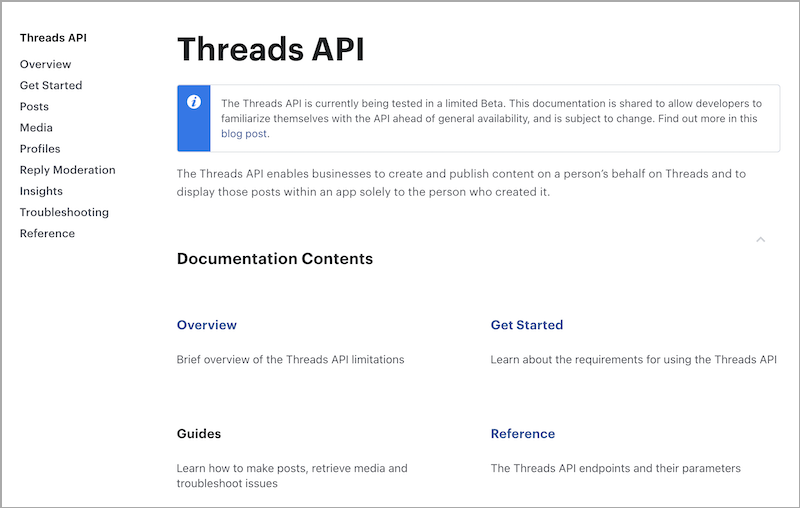Open the Get Started link under Documentation Contents
This screenshot has width=800, height=508.
click(527, 325)
